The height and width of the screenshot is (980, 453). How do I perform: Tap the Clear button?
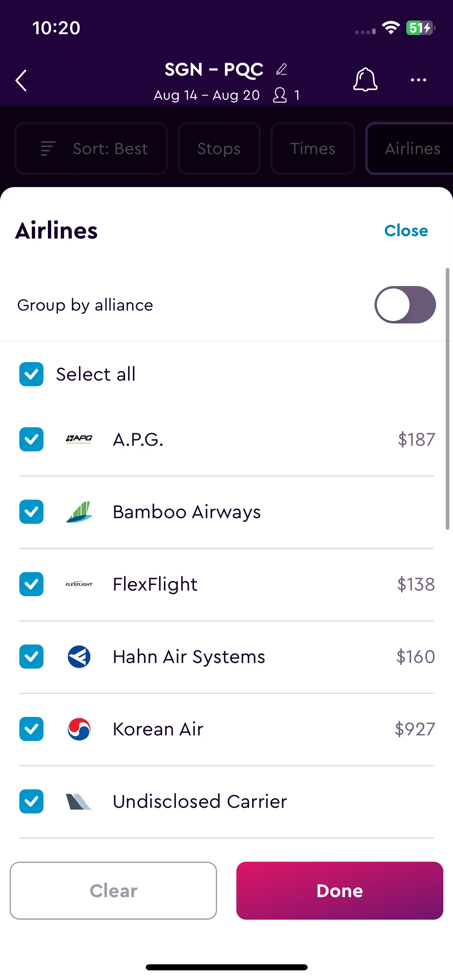tap(113, 891)
